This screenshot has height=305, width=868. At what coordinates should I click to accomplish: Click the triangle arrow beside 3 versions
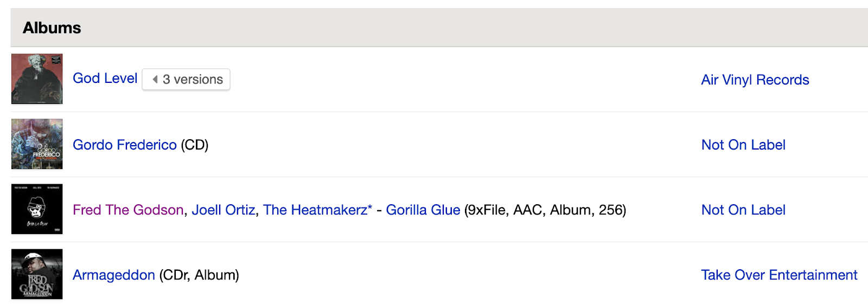(x=155, y=80)
